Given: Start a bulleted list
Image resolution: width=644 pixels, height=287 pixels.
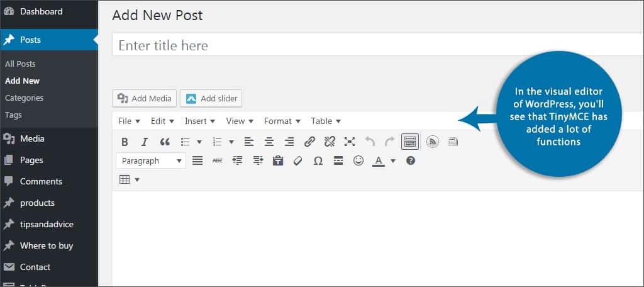Looking at the screenshot, I should (186, 142).
